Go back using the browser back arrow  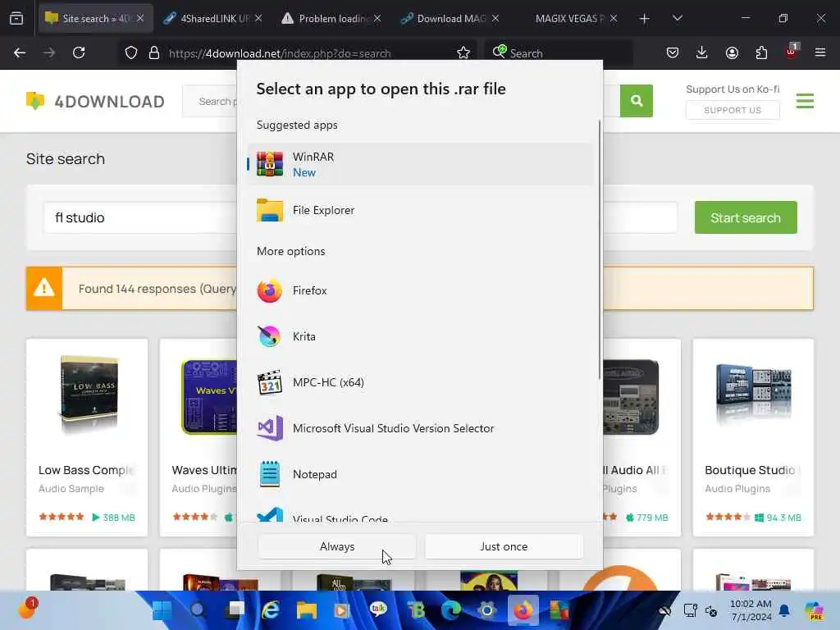click(x=20, y=52)
